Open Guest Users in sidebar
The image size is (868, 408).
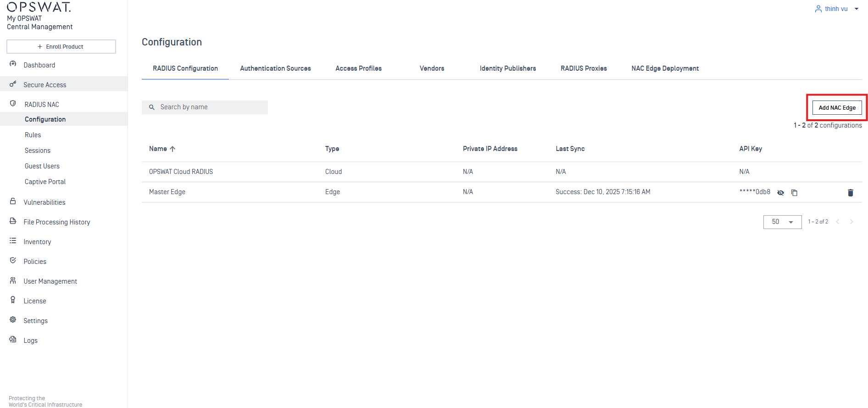[x=42, y=166]
